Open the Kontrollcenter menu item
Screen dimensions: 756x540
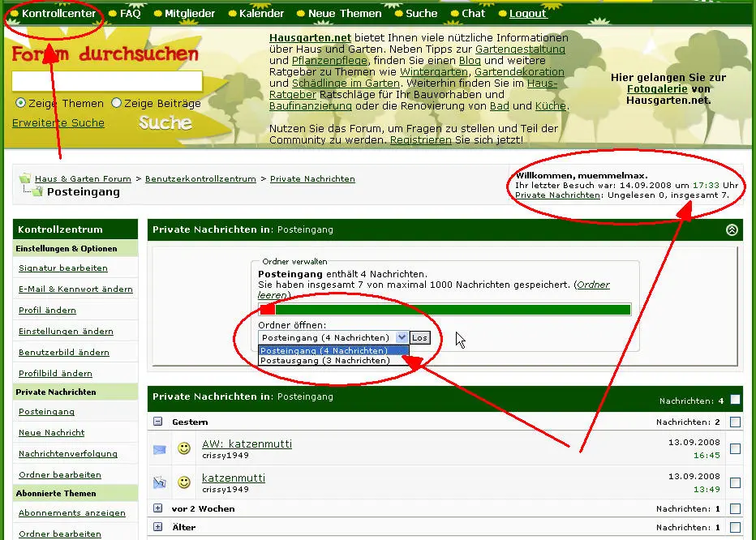coord(59,14)
